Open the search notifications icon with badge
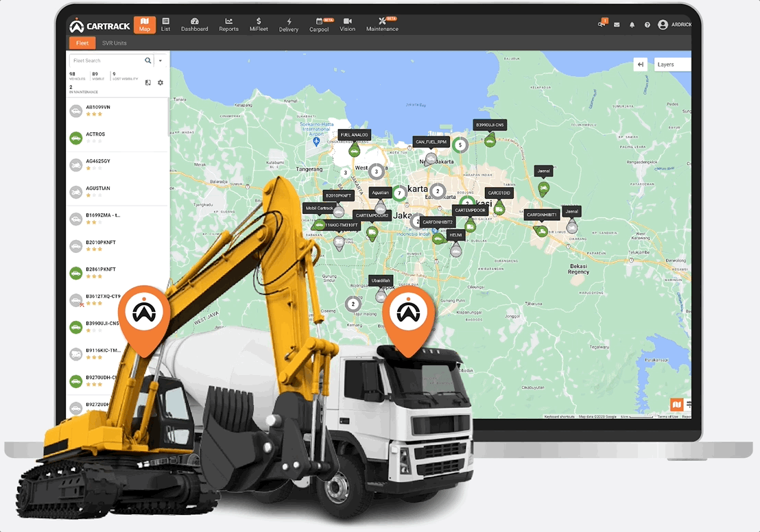This screenshot has height=532, width=760. point(602,24)
